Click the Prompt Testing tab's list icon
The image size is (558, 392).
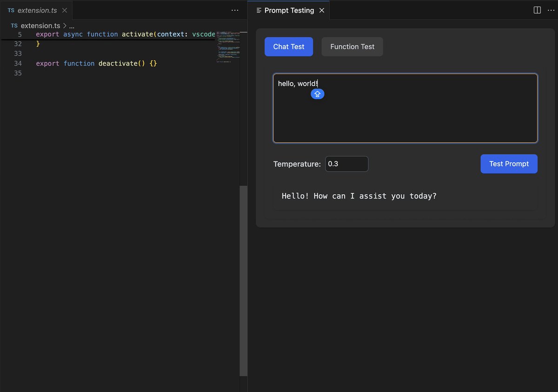point(259,10)
